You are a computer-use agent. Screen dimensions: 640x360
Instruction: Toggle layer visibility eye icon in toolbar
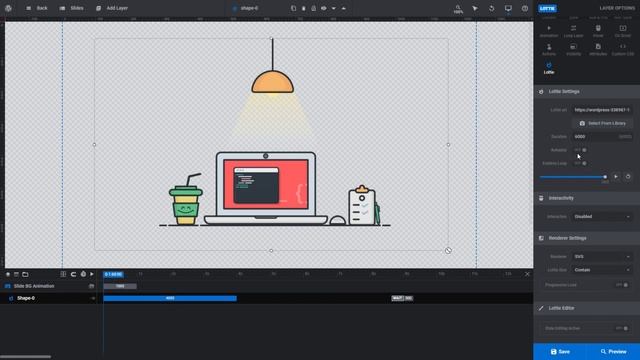pos(324,8)
